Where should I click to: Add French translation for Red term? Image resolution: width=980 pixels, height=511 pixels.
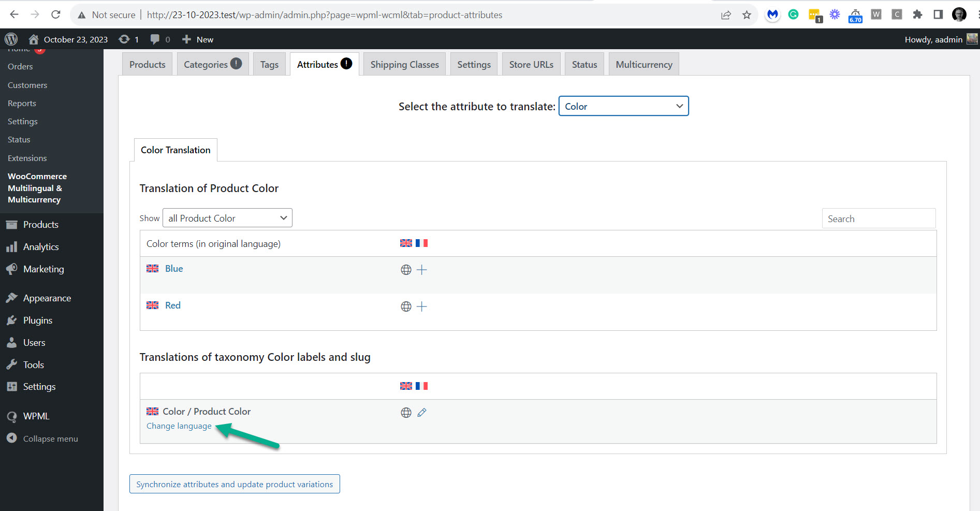[422, 306]
